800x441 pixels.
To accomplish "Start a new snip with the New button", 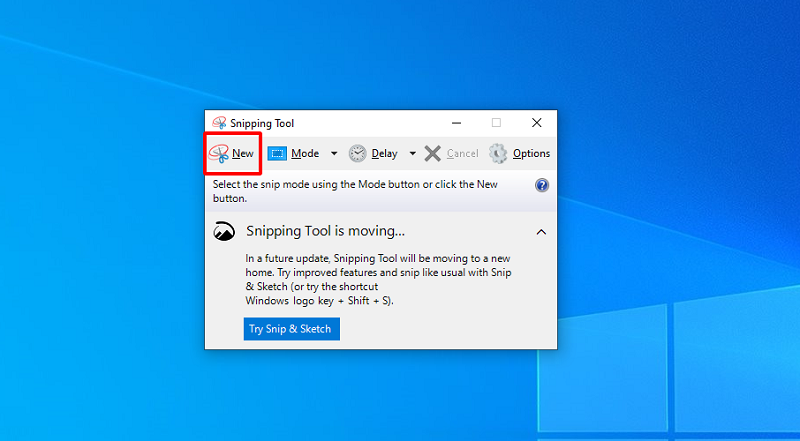I will (232, 154).
